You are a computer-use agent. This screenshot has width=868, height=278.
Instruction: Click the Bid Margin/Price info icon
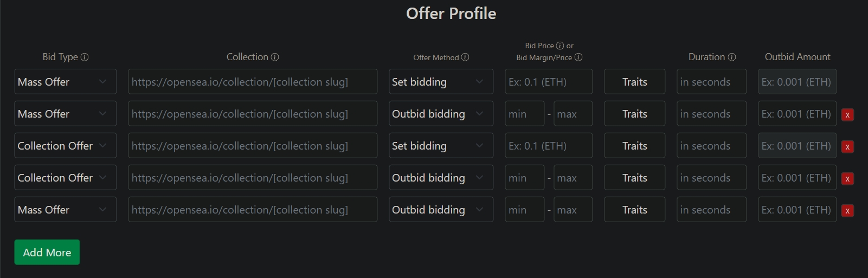click(x=578, y=57)
